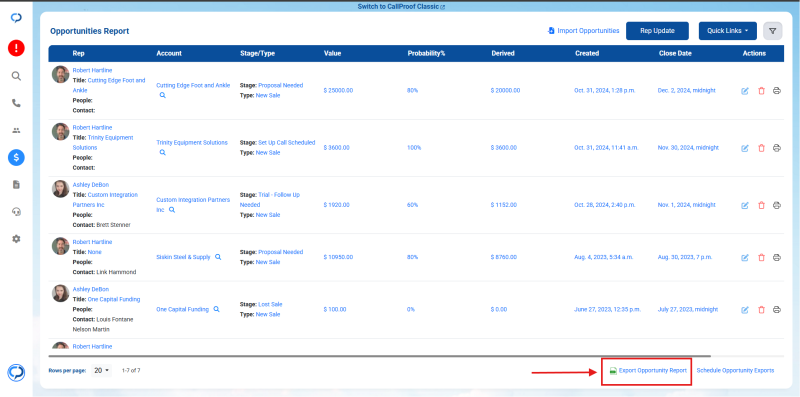Click the 60% probability value

(x=412, y=205)
